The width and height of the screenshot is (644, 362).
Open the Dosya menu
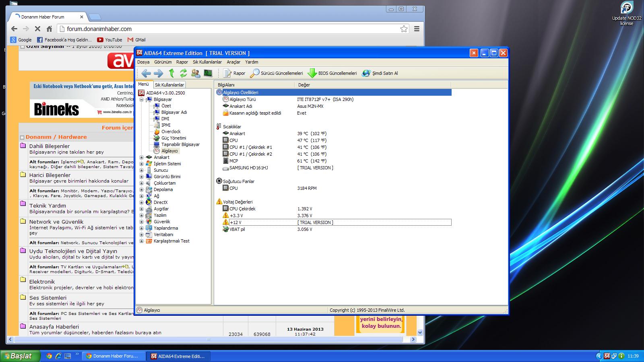pos(143,62)
